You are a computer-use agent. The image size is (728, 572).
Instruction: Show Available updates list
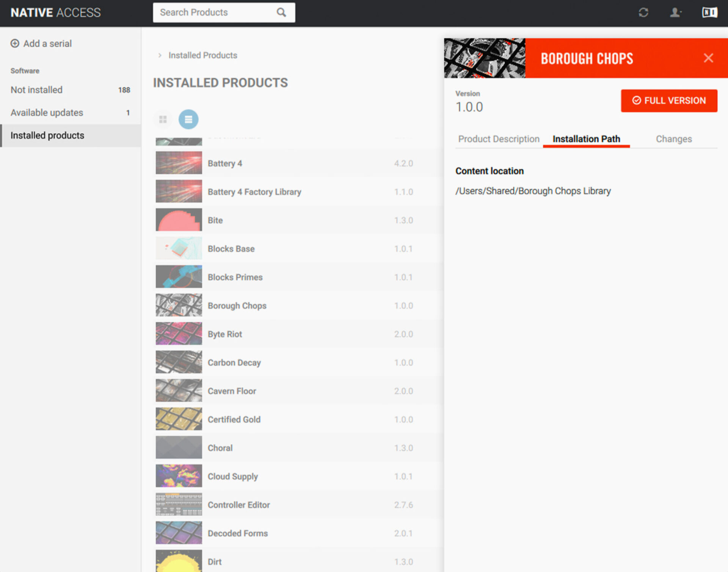coord(47,113)
